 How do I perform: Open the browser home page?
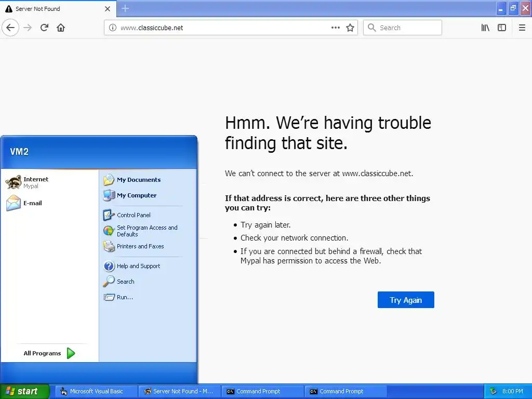(x=61, y=28)
